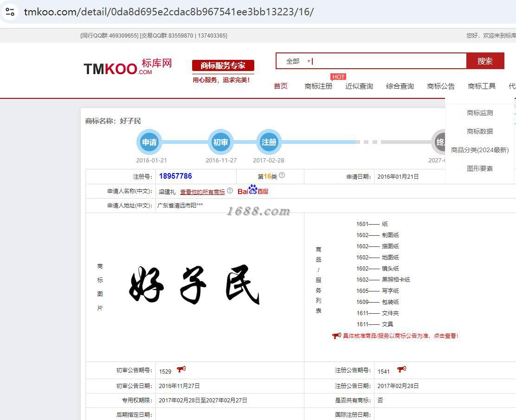Click goods item 1609 包装纸
Screen dimensions: 516x420
(x=377, y=302)
